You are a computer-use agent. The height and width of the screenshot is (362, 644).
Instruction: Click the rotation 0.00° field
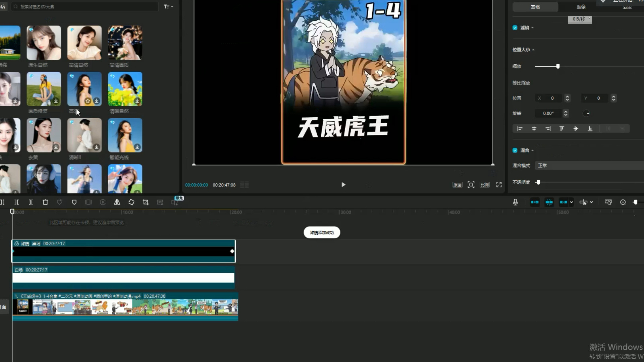coord(548,113)
